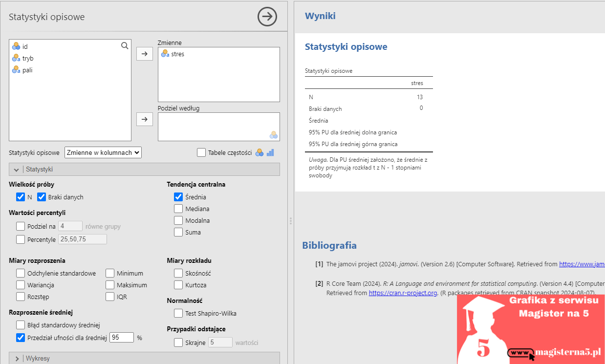Click arrow button to move variable to Zmienne
Screen dimensions: 605x364
145,54
